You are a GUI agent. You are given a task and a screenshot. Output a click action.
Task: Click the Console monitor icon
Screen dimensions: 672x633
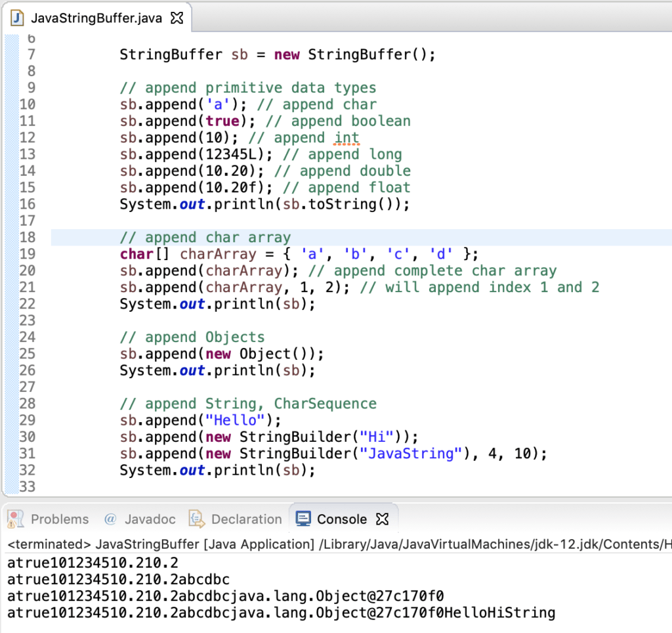(303, 519)
